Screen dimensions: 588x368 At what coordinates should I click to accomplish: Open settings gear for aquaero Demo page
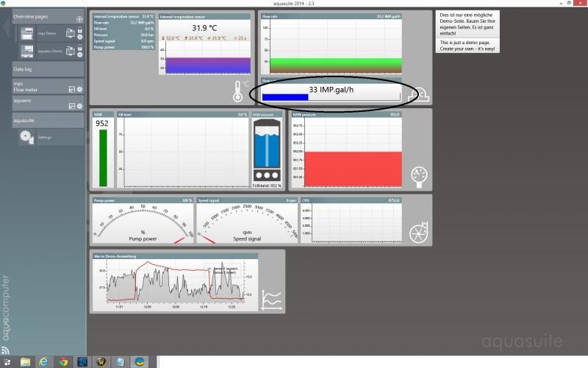click(x=79, y=54)
